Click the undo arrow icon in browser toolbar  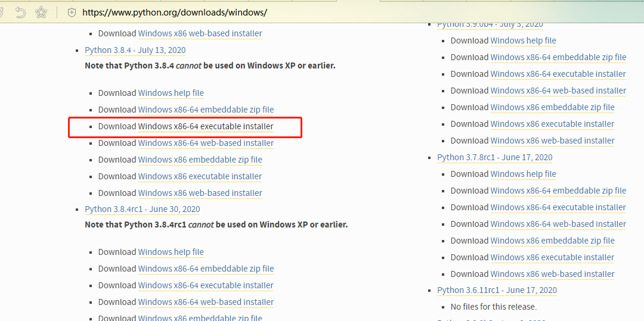20,13
